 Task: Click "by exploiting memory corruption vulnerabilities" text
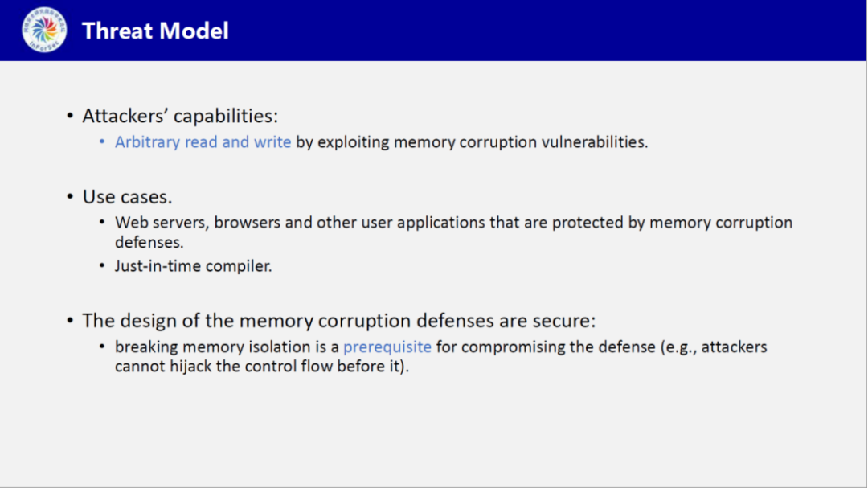tap(472, 142)
